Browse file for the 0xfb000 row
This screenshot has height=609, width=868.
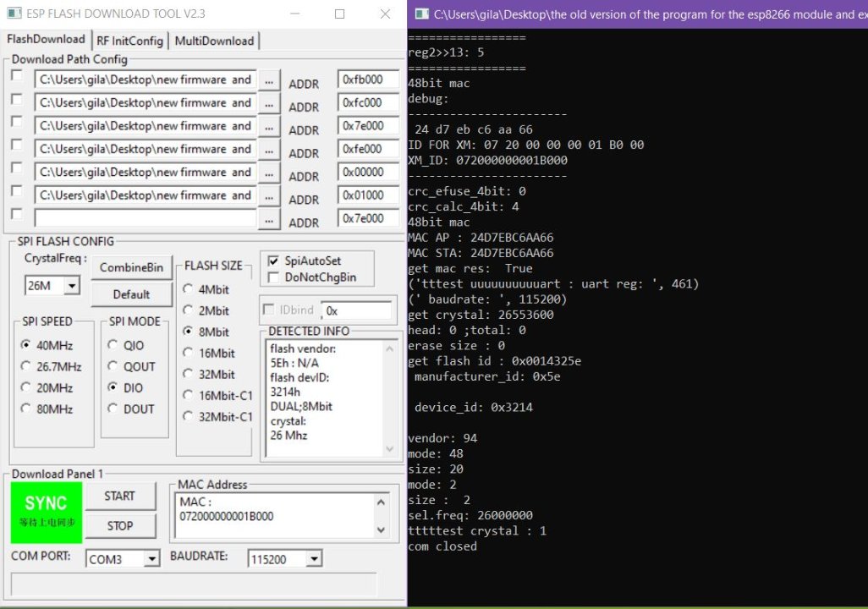click(269, 81)
